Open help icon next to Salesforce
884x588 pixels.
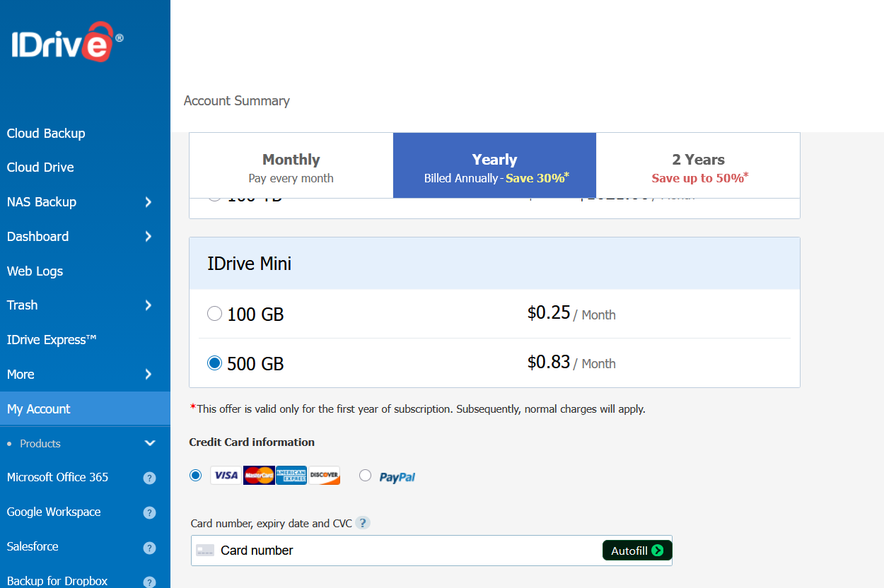click(x=149, y=547)
